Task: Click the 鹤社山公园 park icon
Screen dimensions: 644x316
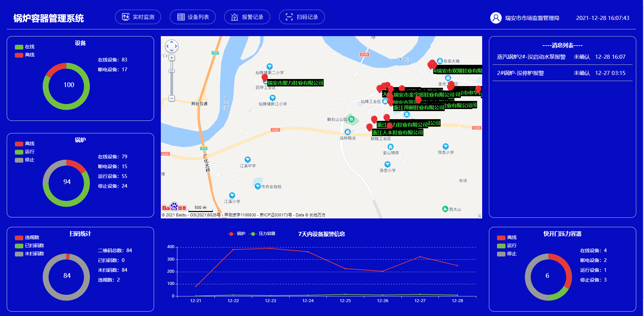Action: click(x=351, y=119)
